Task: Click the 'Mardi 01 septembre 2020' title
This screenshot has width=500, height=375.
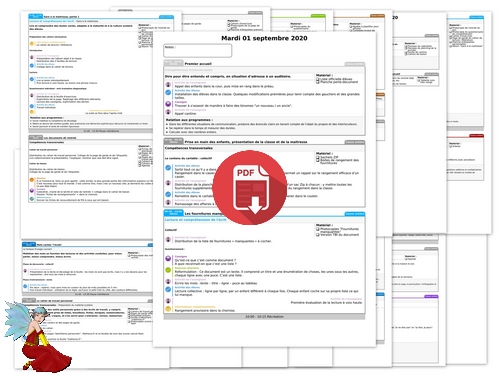Action: [264, 38]
